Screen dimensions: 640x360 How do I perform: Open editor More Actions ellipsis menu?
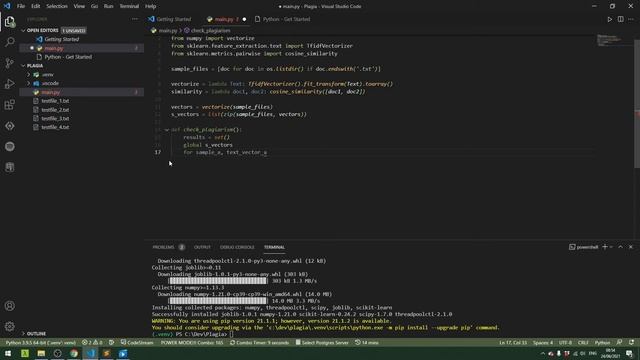(x=631, y=19)
